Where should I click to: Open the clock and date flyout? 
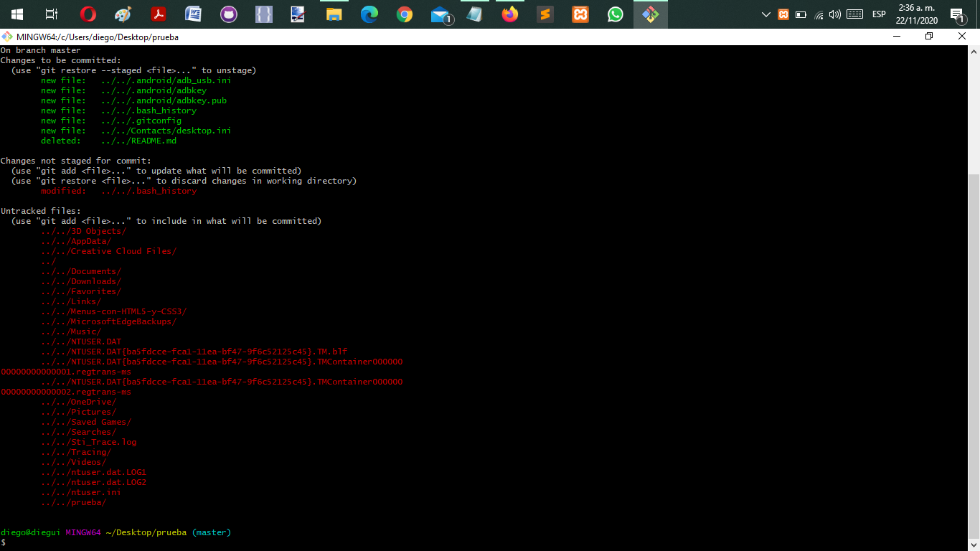(916, 14)
